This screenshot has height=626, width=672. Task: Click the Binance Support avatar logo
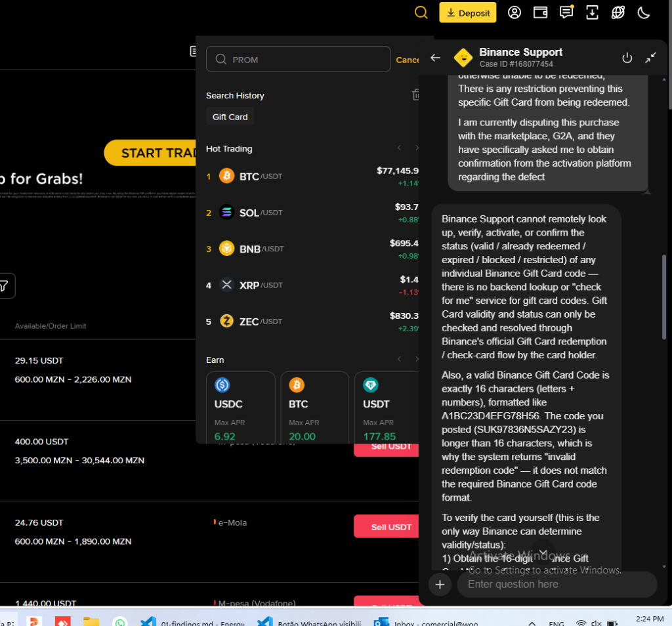pyautogui.click(x=463, y=57)
